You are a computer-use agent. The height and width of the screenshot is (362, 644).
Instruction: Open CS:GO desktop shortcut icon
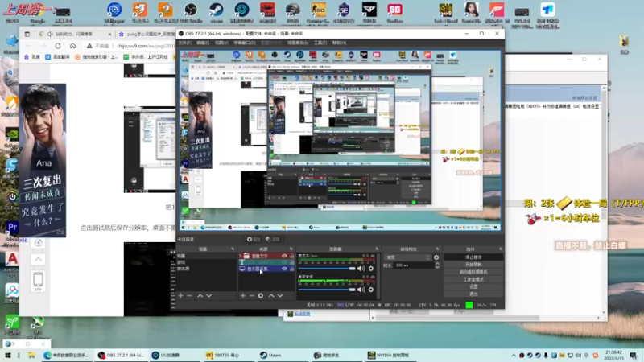(318, 12)
